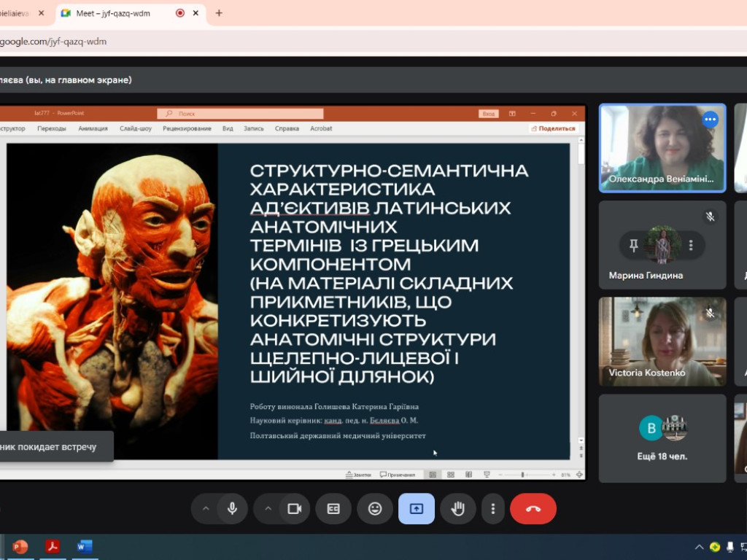Viewport: 747px width, 560px height.
Task: Click the recording indicator on Meet tab
Action: tap(180, 13)
